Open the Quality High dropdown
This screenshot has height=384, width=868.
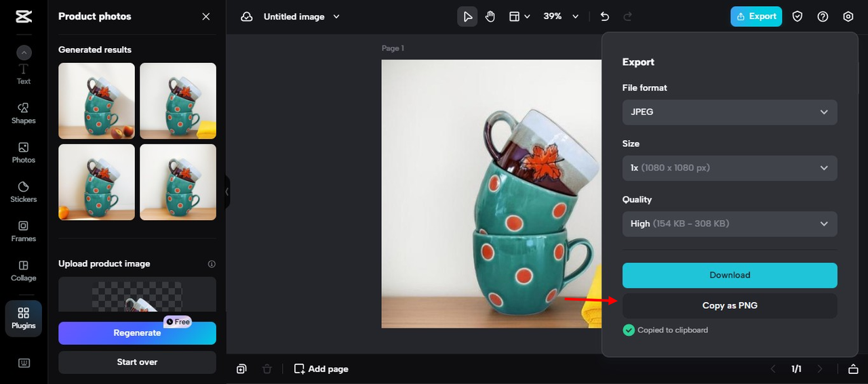(x=730, y=223)
